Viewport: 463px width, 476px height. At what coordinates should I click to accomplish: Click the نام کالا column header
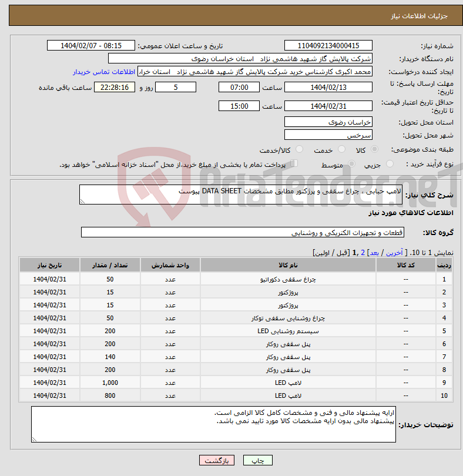(288, 265)
